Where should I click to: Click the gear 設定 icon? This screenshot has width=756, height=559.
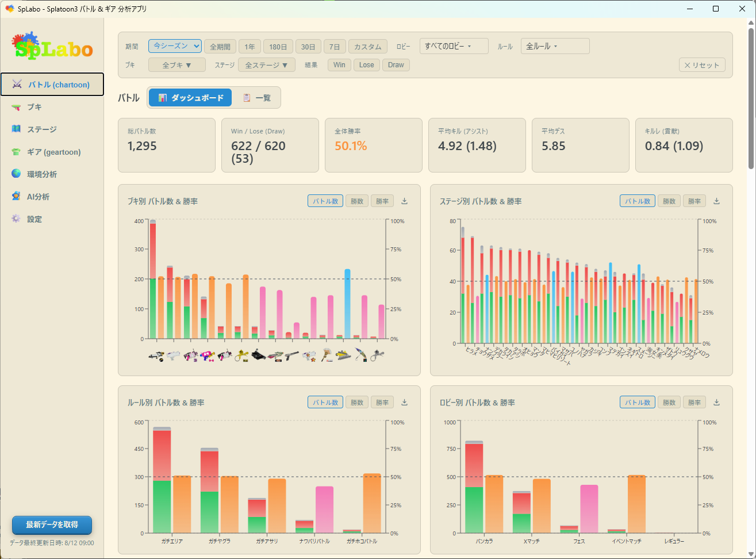(x=16, y=219)
